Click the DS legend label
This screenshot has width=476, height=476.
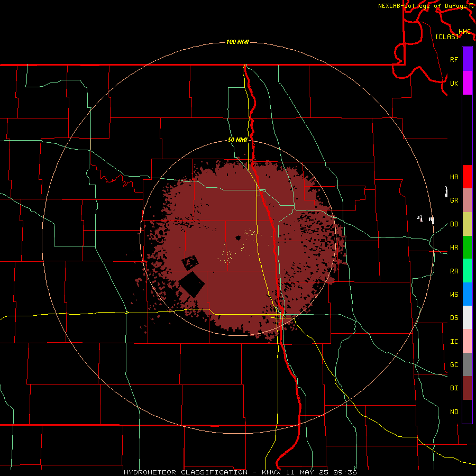click(454, 317)
